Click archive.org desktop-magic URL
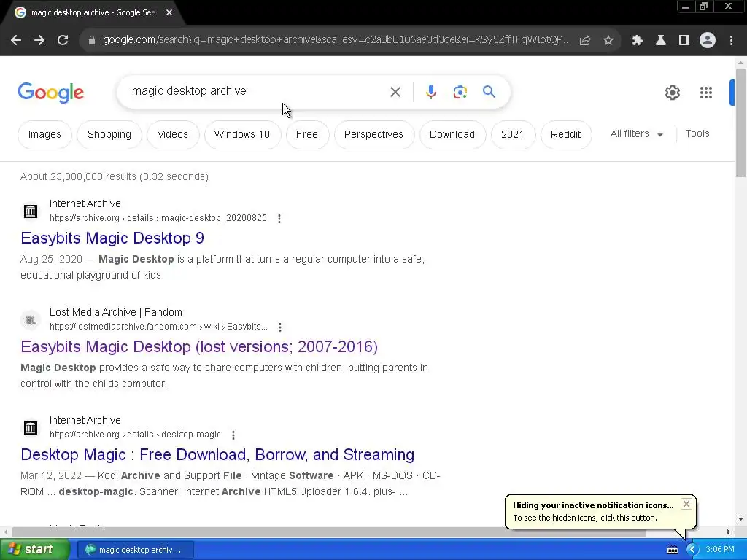Screen dimensions: 747x560 pyautogui.click(x=135, y=435)
